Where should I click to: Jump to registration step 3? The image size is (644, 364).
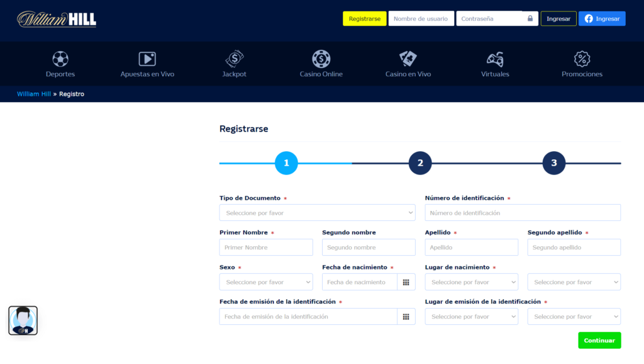pyautogui.click(x=554, y=163)
